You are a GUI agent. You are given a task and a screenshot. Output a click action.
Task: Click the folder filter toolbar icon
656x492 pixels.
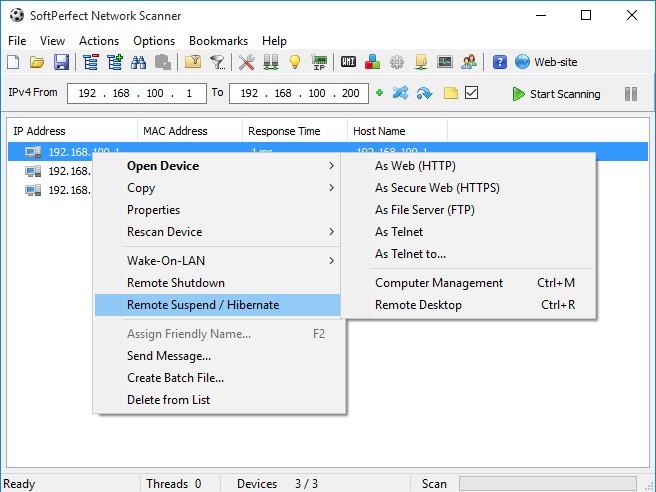click(x=193, y=62)
